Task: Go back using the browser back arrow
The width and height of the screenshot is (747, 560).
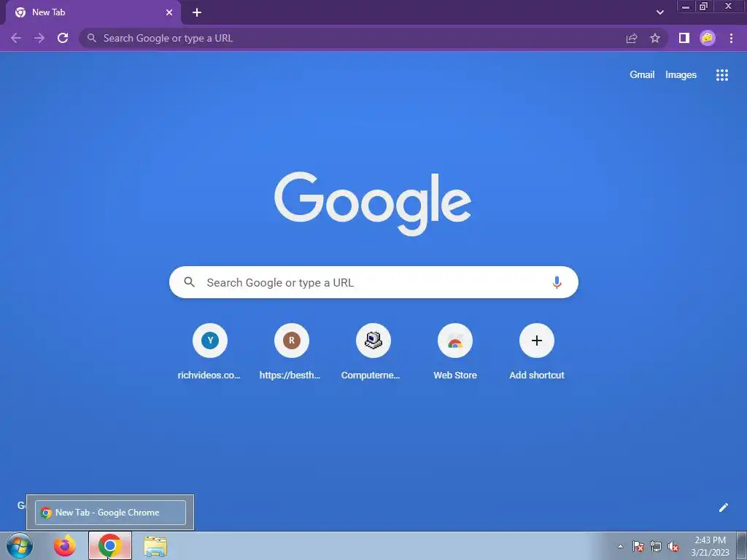Action: click(x=16, y=38)
